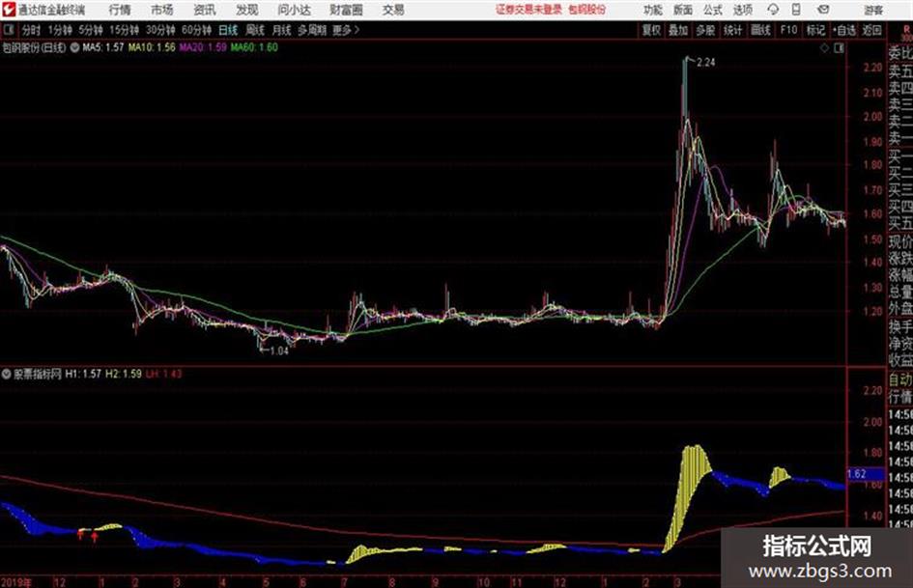Select the 多周期 multi-period tab

[x=312, y=30]
